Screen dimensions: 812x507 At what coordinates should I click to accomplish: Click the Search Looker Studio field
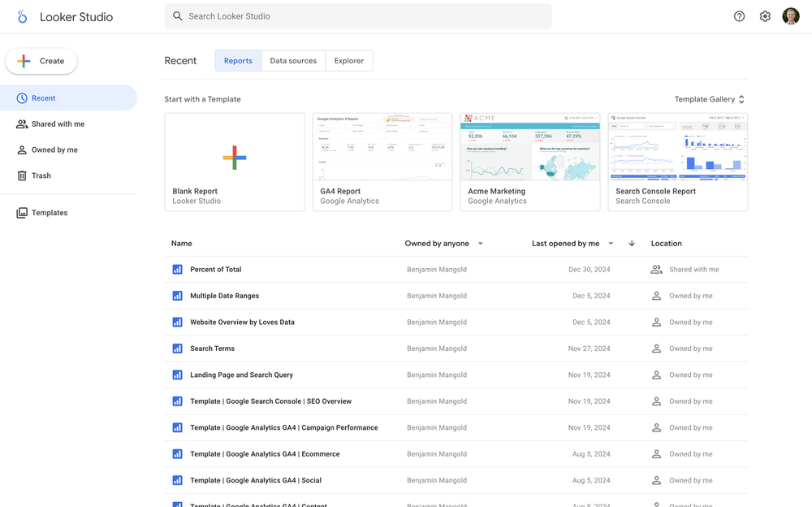[358, 16]
